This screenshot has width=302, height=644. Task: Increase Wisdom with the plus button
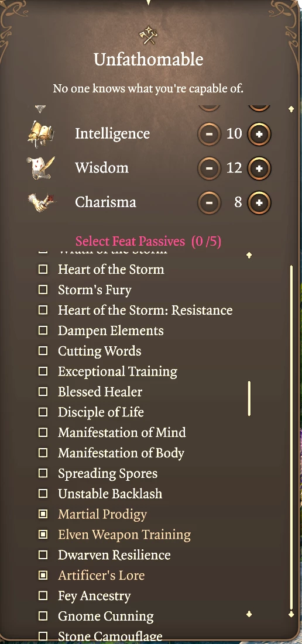pyautogui.click(x=259, y=168)
